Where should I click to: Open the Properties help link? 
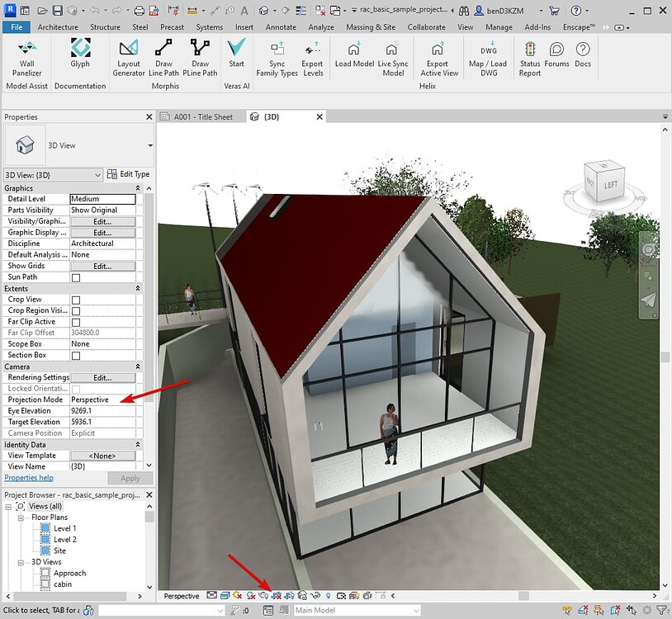(x=29, y=477)
